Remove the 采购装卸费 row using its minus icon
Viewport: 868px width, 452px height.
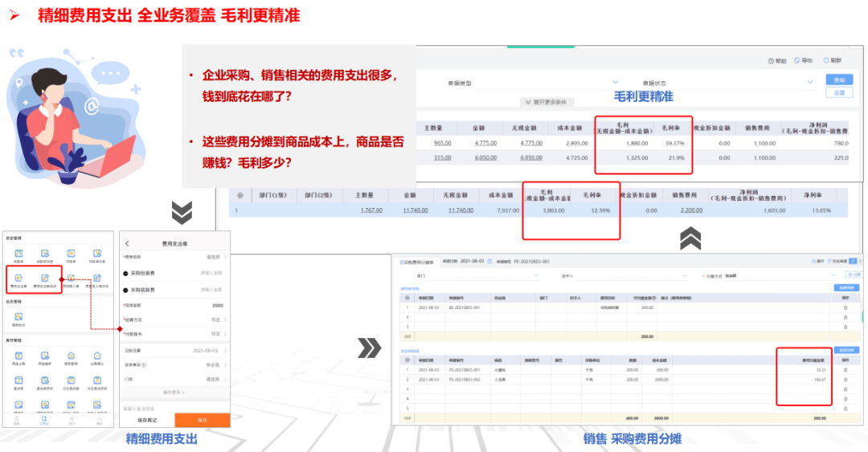pos(126,289)
